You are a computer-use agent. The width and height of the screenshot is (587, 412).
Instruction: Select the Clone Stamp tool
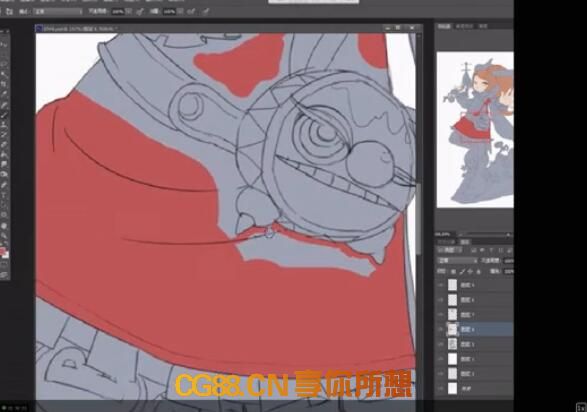[x=4, y=124]
